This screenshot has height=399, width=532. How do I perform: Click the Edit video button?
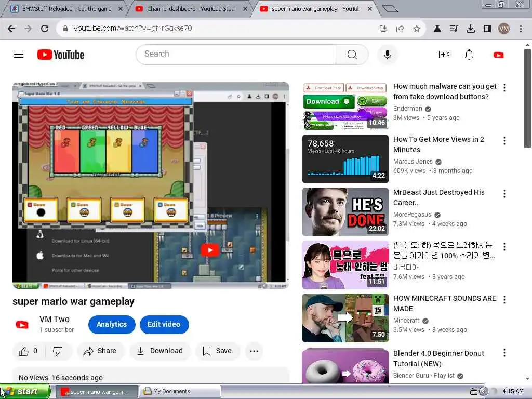(x=164, y=324)
